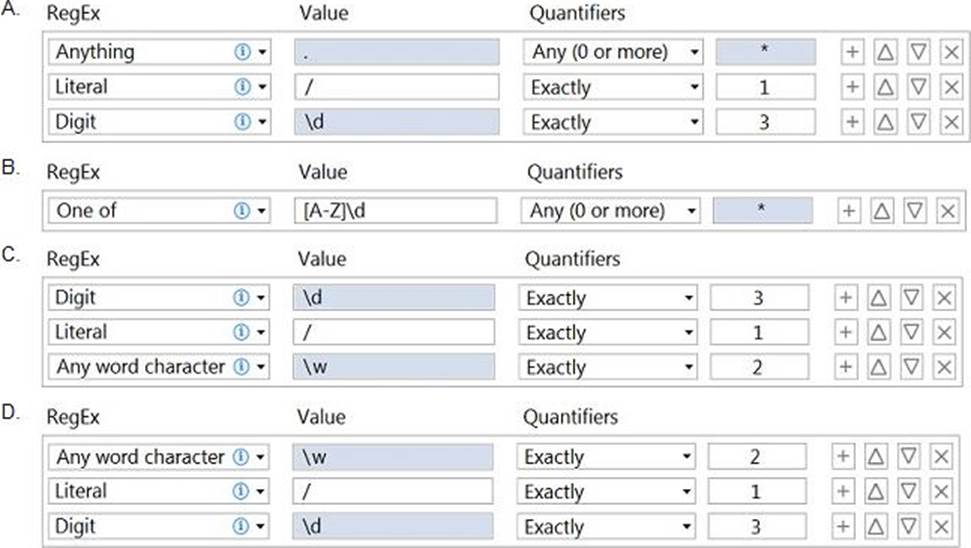Open the Exactly quantifier dropdown for section D's Digit

coord(686,527)
